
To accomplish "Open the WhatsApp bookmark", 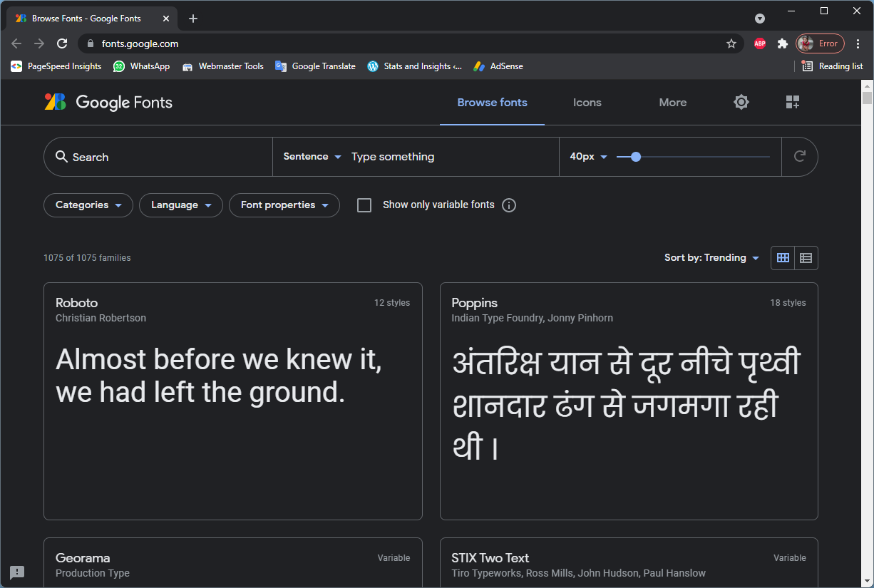I will pyautogui.click(x=141, y=66).
